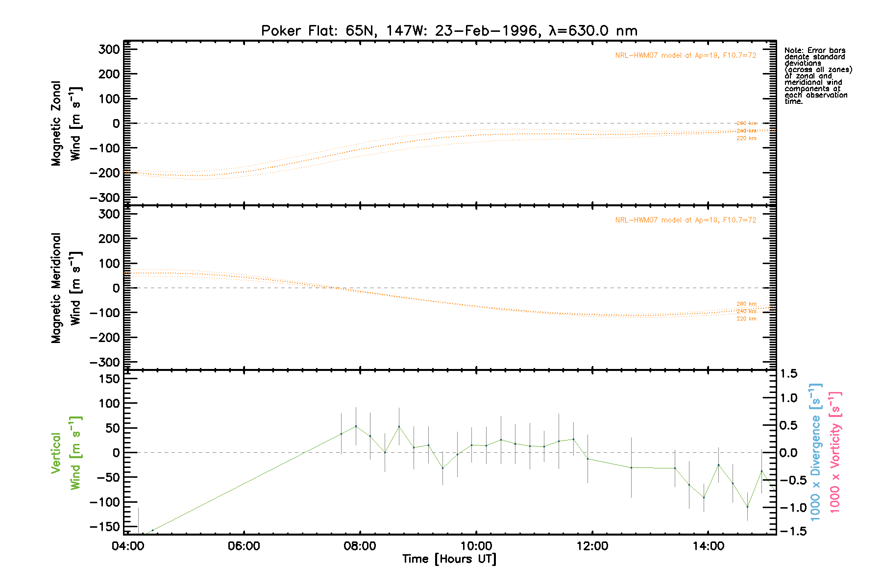
Task: Click the 14:00 time tick label
Action: pyautogui.click(x=708, y=546)
